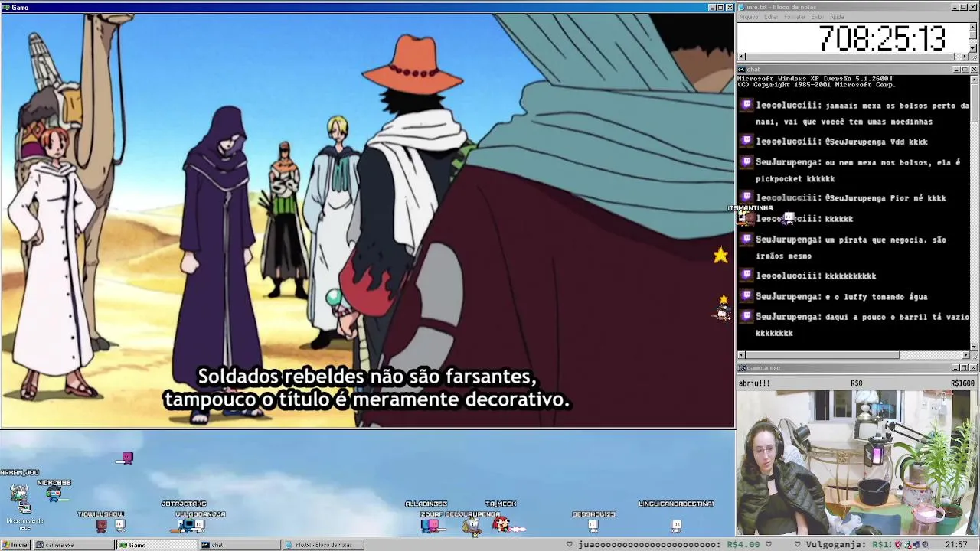Click the Microsoft Windows XP version line
The height and width of the screenshot is (551, 980).
coord(815,78)
